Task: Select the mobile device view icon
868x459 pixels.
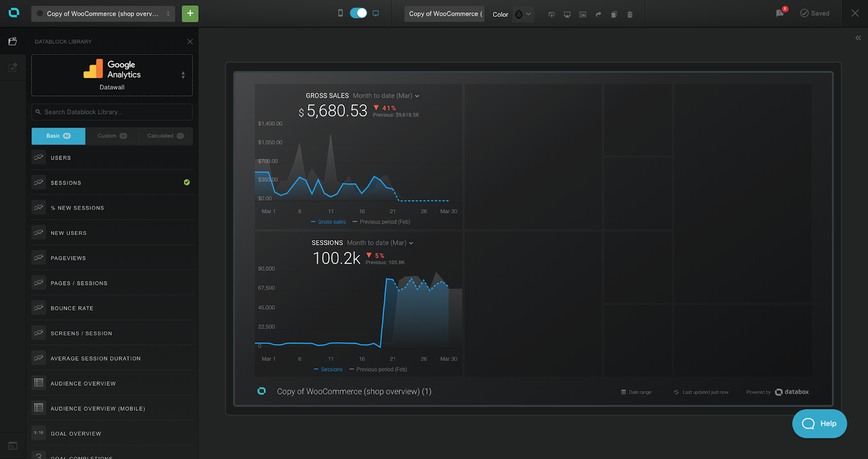Action: pyautogui.click(x=341, y=13)
